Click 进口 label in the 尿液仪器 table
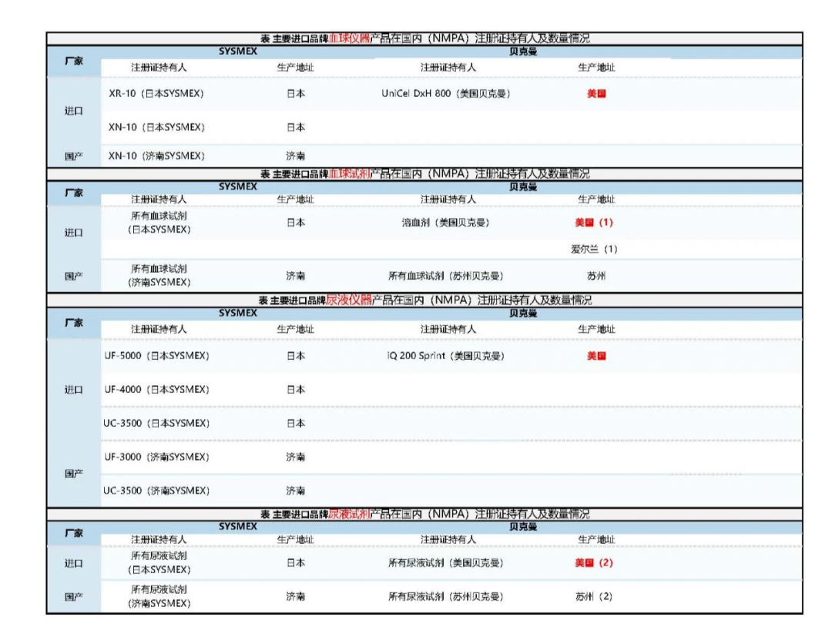 74,390
